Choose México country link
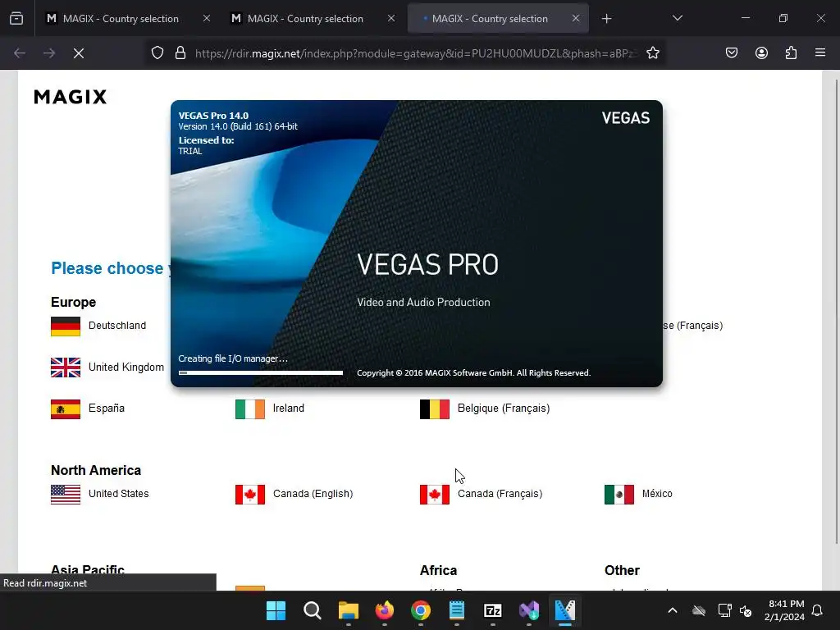The image size is (840, 630). 657,494
